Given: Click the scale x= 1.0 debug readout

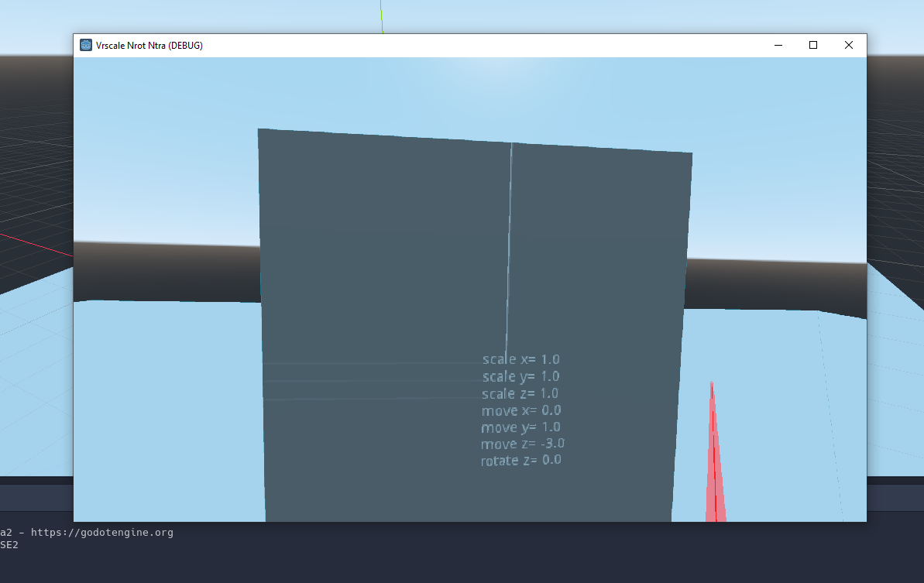Looking at the screenshot, I should click(x=520, y=359).
